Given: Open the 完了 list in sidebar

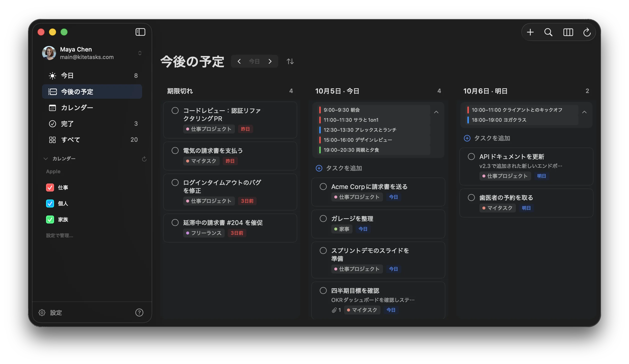Looking at the screenshot, I should pos(92,123).
